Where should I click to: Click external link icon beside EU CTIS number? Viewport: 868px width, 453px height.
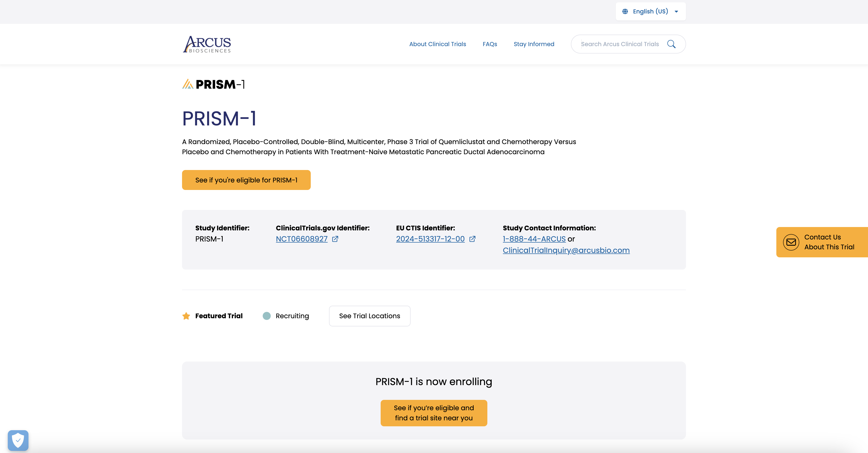coord(472,239)
